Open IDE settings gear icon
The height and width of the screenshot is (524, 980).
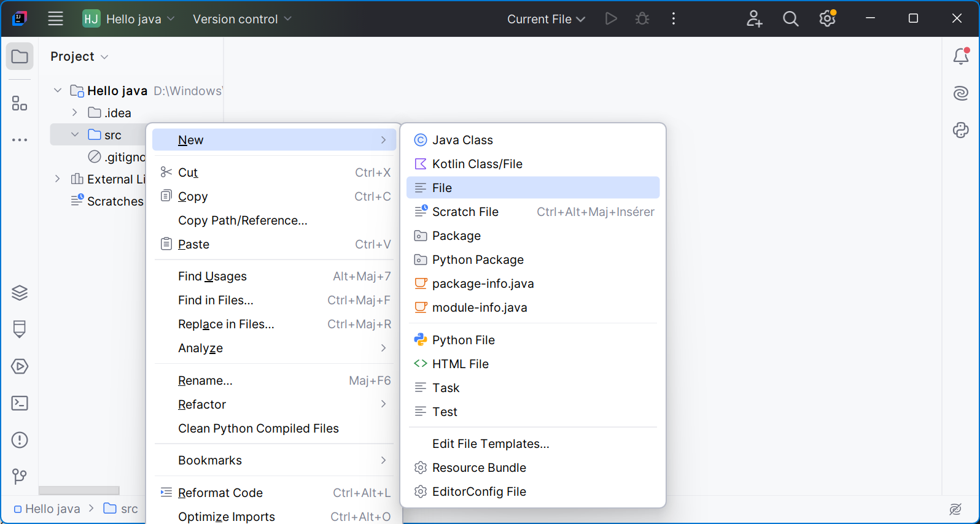pos(827,19)
